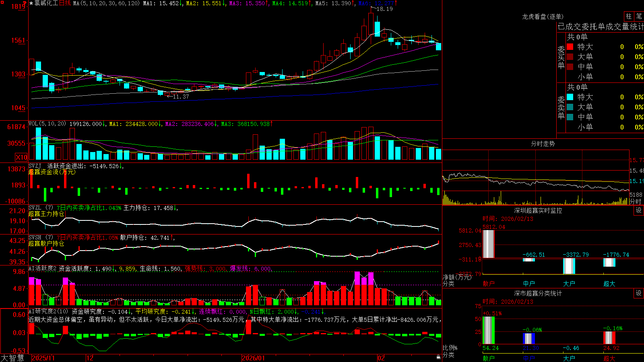This screenshot has width=644, height=362.
Task: Click 时间: 2026/02/13 in 实时监控 panel
Action: click(508, 219)
